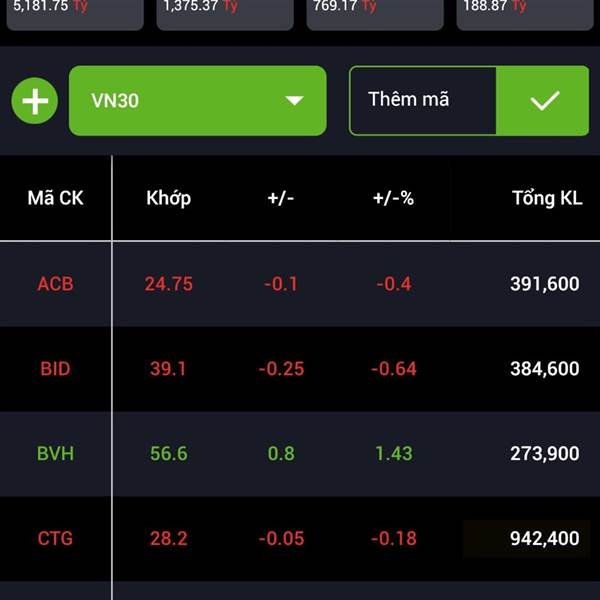Sort by 'Tổng KL' column header

pos(547,198)
